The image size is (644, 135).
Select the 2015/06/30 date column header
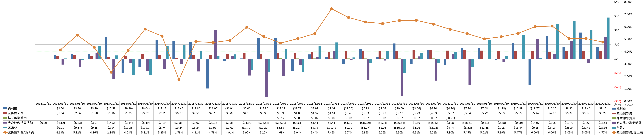pyautogui.click(x=213, y=104)
